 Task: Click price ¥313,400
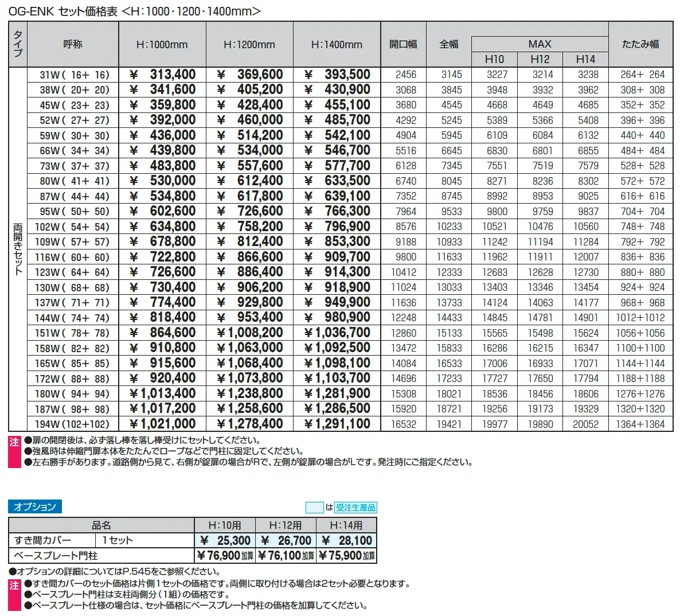(x=163, y=75)
